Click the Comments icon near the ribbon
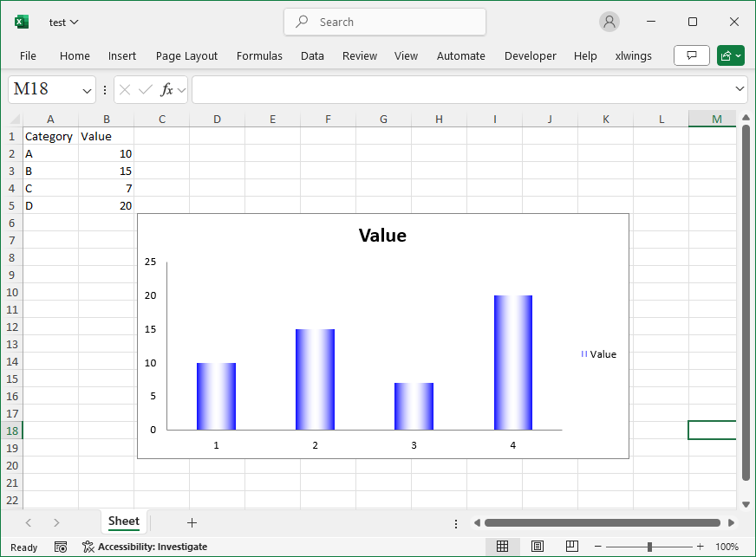Image resolution: width=756 pixels, height=557 pixels. (x=691, y=55)
